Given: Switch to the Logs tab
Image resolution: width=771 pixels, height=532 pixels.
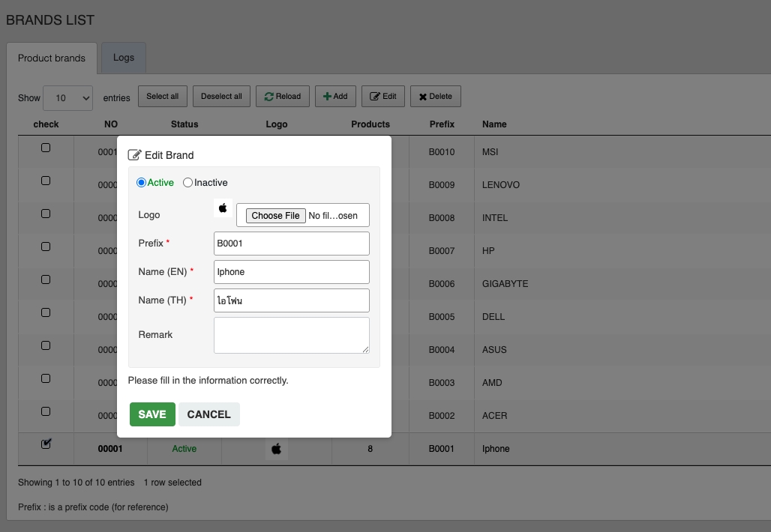Looking at the screenshot, I should pos(124,58).
